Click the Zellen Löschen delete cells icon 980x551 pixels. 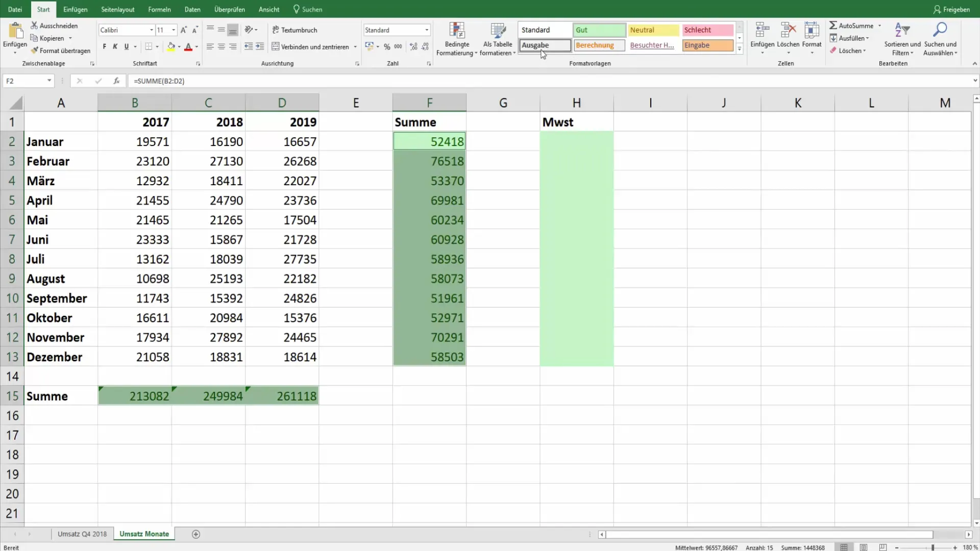788,30
